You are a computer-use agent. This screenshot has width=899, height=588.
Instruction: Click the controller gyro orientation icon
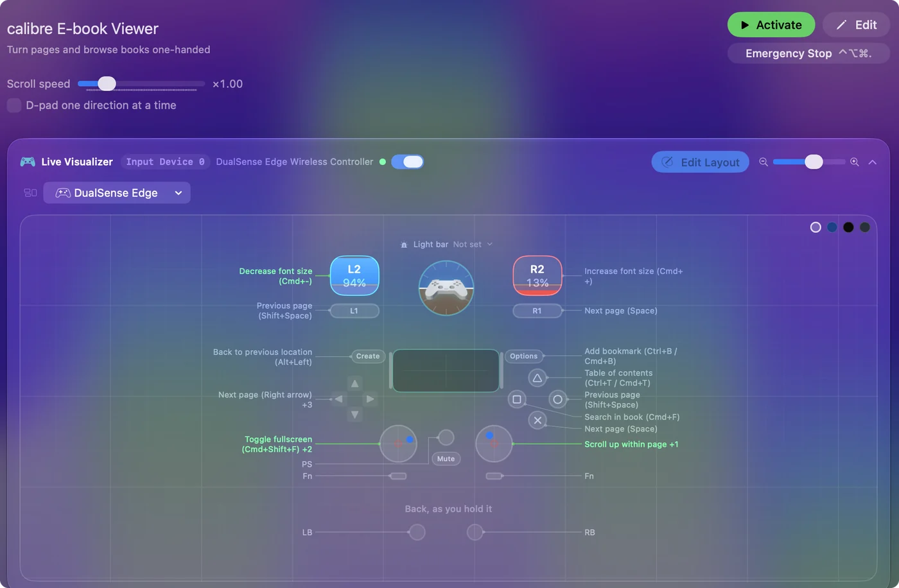point(446,288)
